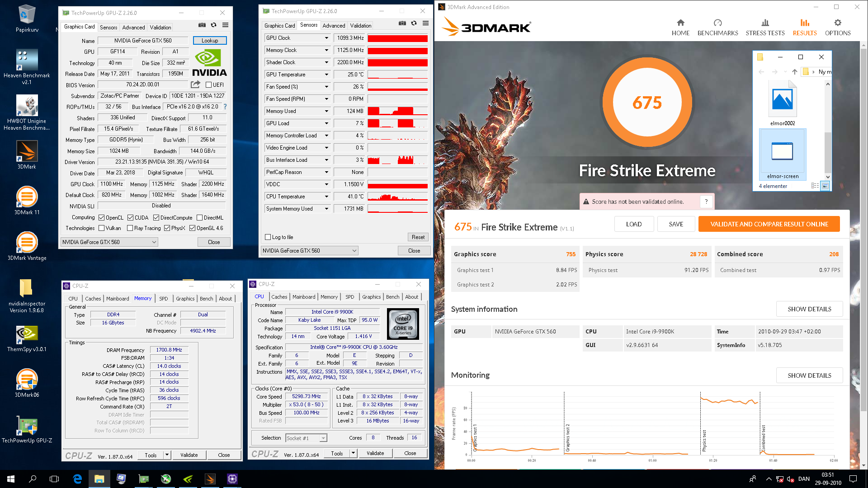The height and width of the screenshot is (488, 868).
Task: Click screenshot camera icon in left GPU-Z window
Action: click(202, 25)
